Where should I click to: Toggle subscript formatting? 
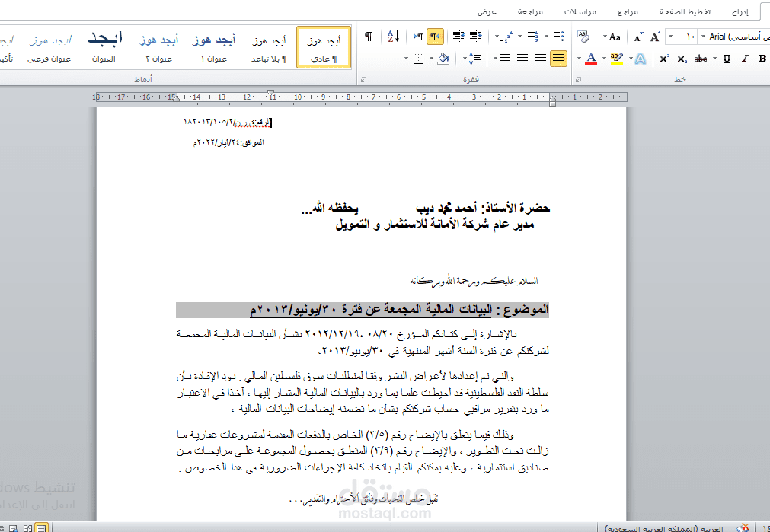click(682, 59)
